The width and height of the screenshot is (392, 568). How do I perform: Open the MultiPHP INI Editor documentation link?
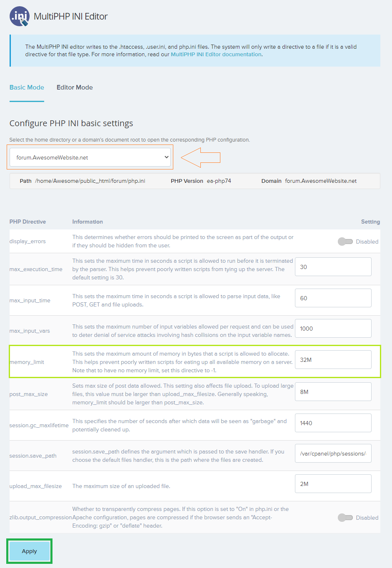216,55
